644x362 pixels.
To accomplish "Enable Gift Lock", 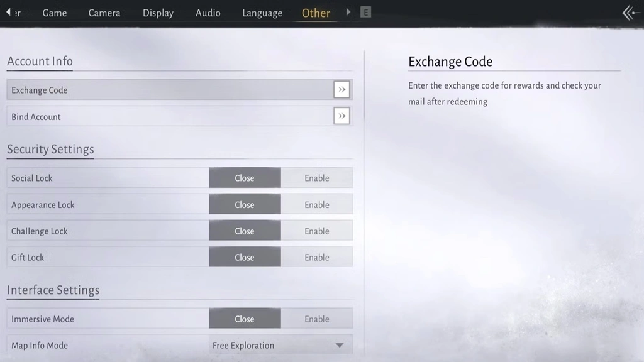I will [317, 257].
